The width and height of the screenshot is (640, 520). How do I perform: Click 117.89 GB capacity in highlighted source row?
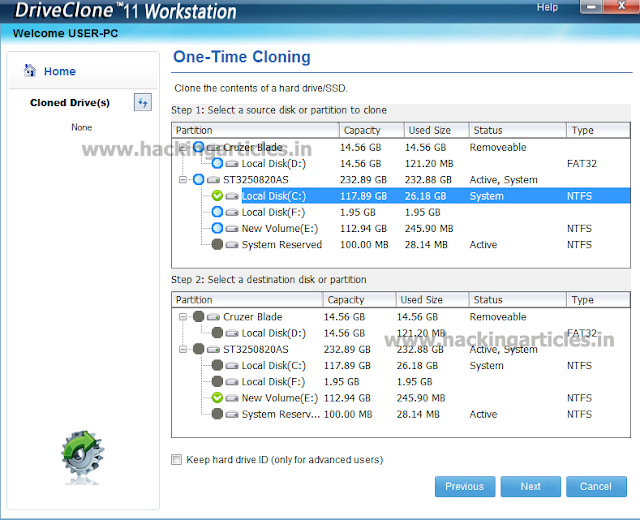click(x=363, y=196)
